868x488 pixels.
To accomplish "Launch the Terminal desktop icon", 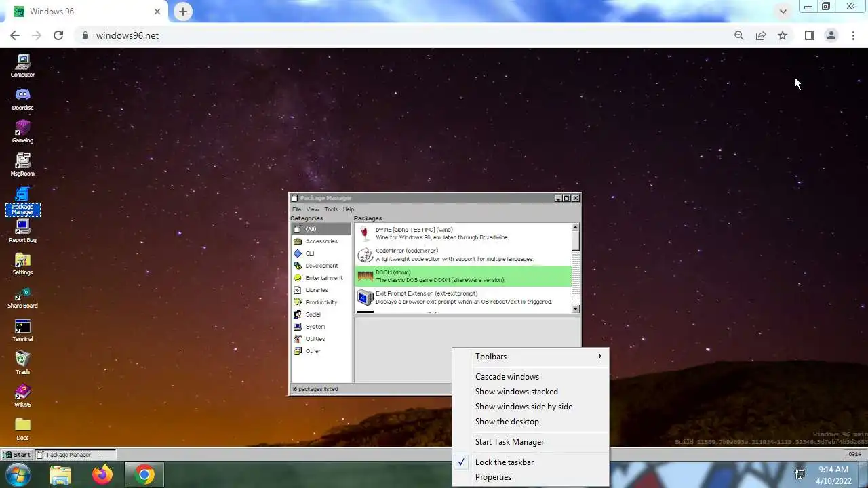I will pyautogui.click(x=22, y=331).
